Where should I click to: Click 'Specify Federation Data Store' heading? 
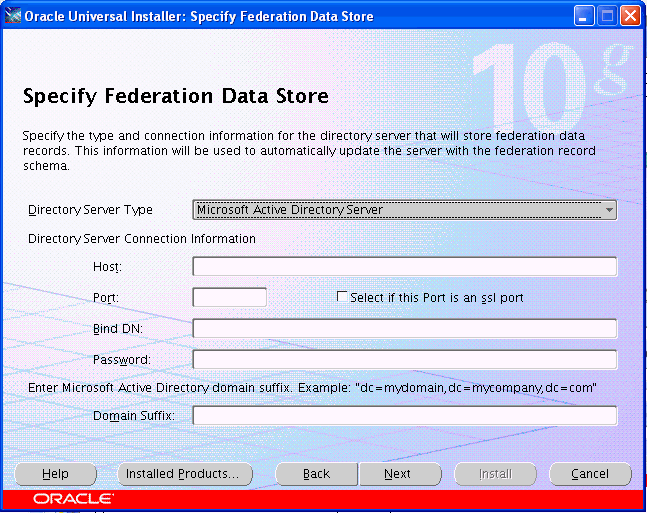click(176, 96)
